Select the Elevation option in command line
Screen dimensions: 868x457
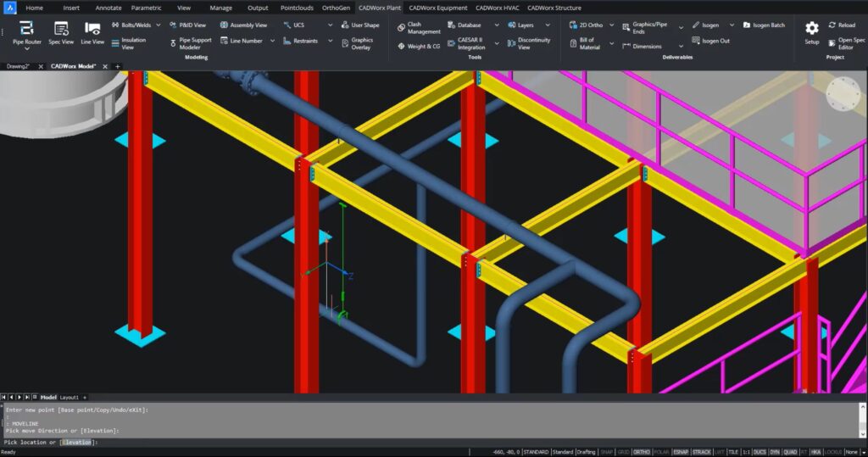77,442
